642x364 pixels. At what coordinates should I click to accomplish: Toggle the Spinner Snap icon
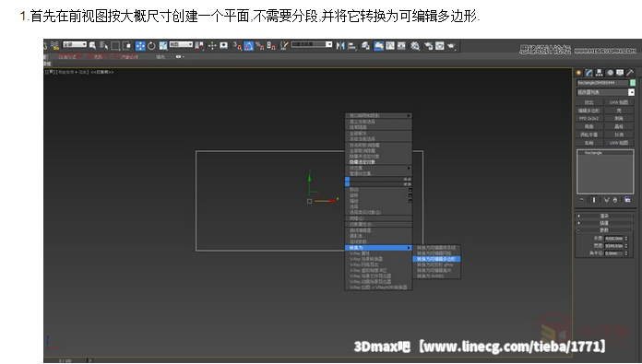tap(271, 46)
